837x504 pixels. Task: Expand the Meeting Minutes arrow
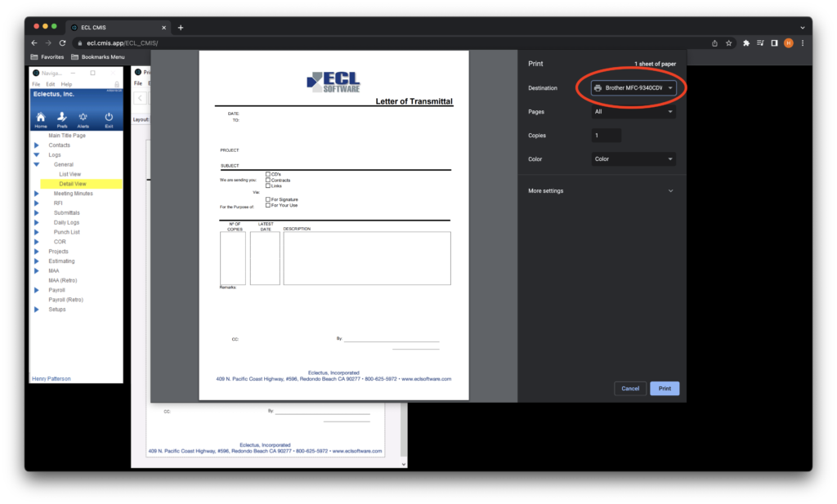pyautogui.click(x=36, y=194)
